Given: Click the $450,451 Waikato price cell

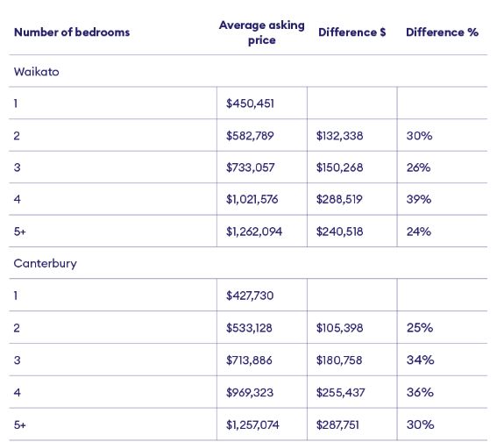Looking at the screenshot, I should pyautogui.click(x=250, y=103).
